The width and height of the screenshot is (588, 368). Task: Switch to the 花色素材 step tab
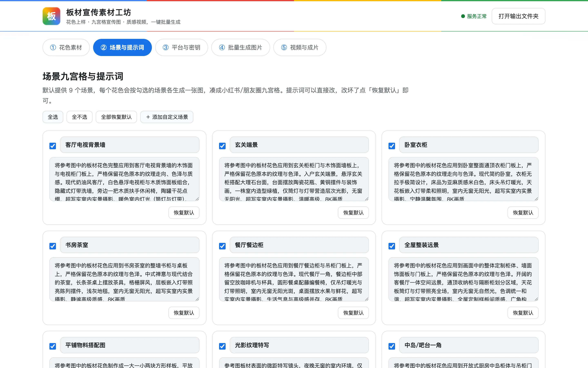tap(66, 47)
